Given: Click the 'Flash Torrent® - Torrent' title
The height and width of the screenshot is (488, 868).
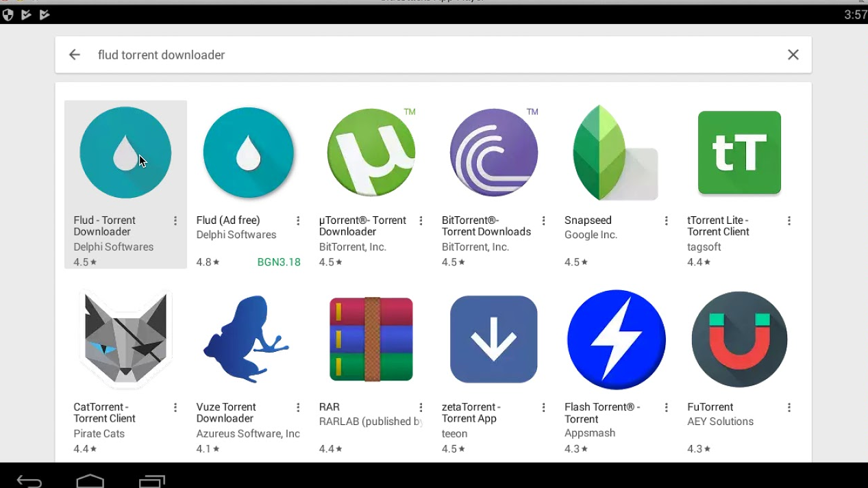Looking at the screenshot, I should tap(602, 413).
